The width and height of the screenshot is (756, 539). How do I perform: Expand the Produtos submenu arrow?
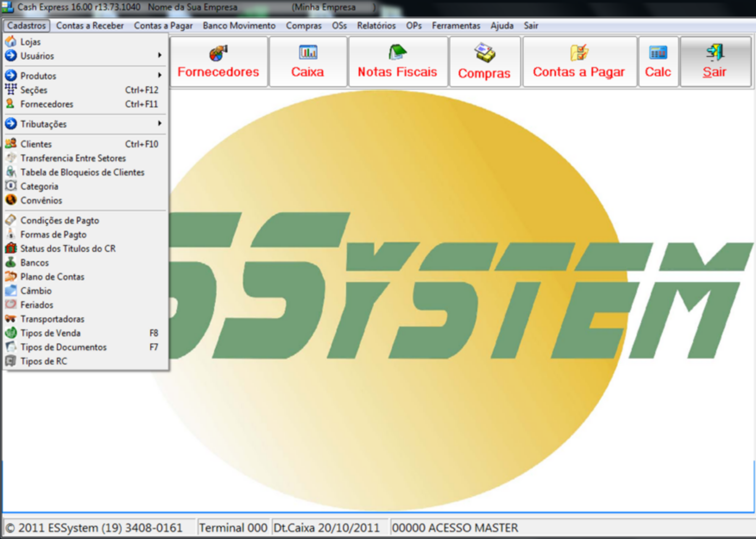(x=160, y=76)
